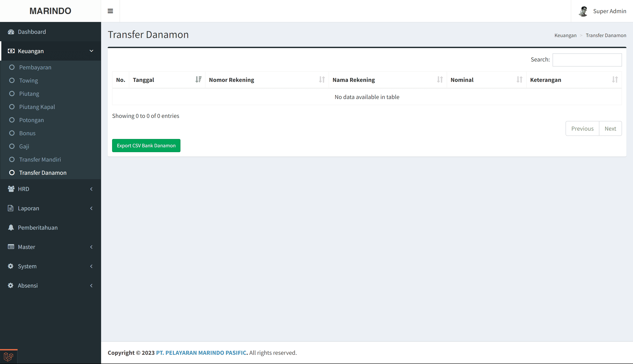Image resolution: width=633 pixels, height=364 pixels.
Task: Open PT. Pelayaran Marindo Pasific link
Action: [x=201, y=353]
